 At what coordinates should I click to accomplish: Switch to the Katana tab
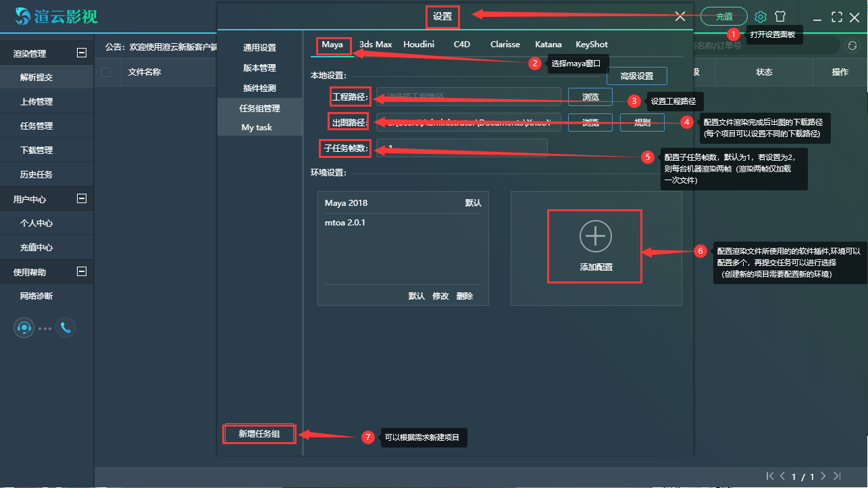tap(548, 45)
